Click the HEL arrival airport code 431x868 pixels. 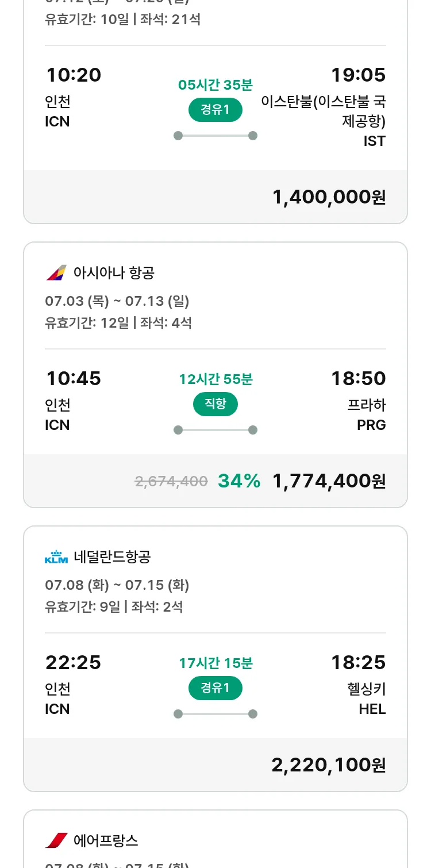click(372, 709)
